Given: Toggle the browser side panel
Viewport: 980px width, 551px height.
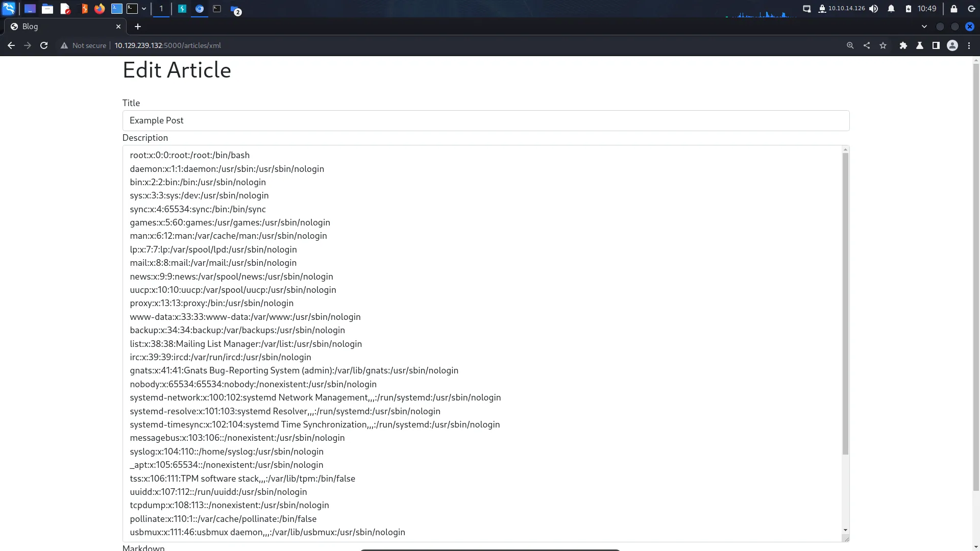Looking at the screenshot, I should point(936,45).
